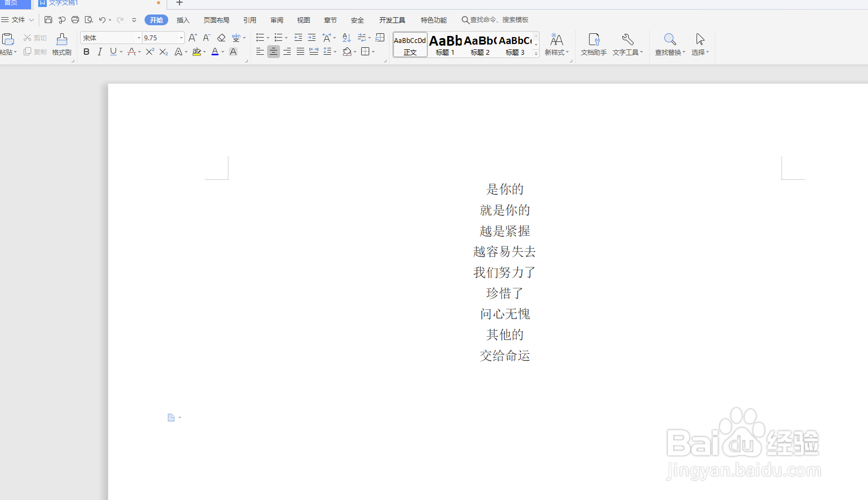Apply the 标题 2 style
The height and width of the screenshot is (500, 868).
coord(480,45)
